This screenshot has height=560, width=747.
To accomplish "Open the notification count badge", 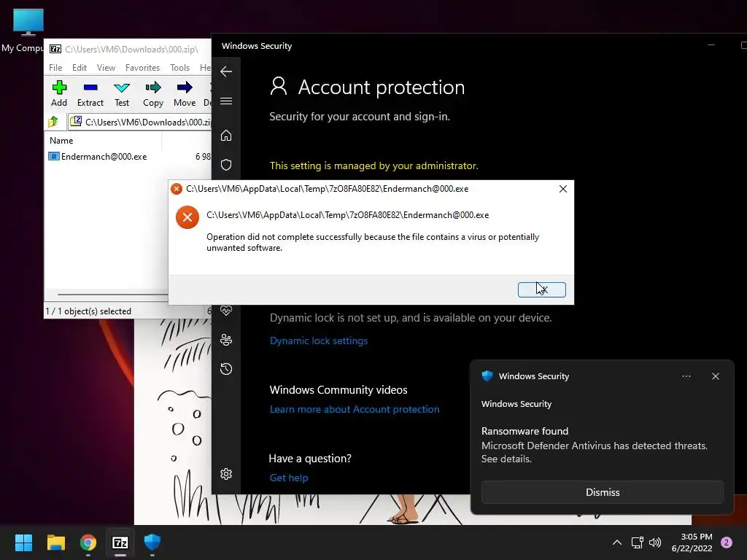I will point(726,542).
